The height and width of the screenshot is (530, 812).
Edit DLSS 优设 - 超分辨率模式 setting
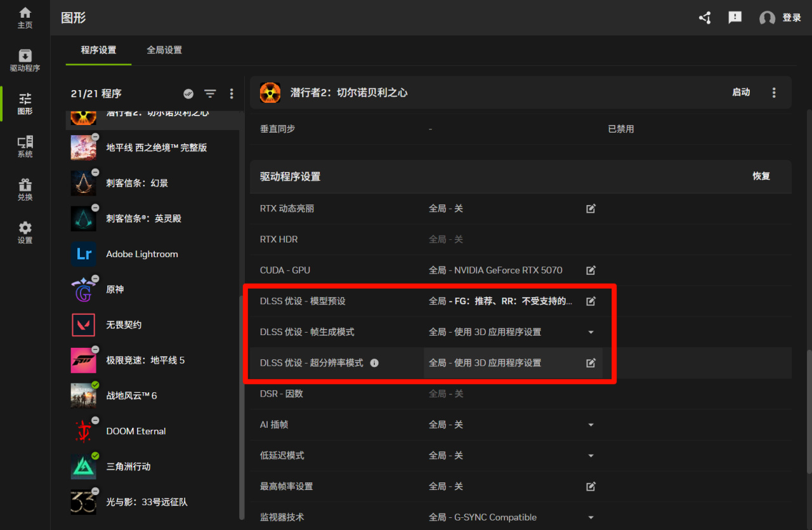click(x=591, y=363)
